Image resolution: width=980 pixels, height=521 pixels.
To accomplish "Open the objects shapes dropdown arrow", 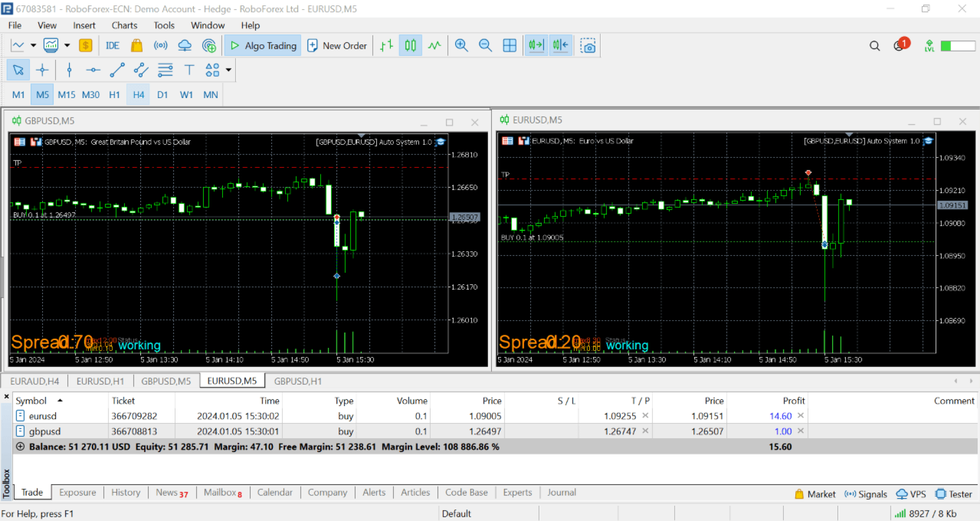I will pyautogui.click(x=229, y=70).
